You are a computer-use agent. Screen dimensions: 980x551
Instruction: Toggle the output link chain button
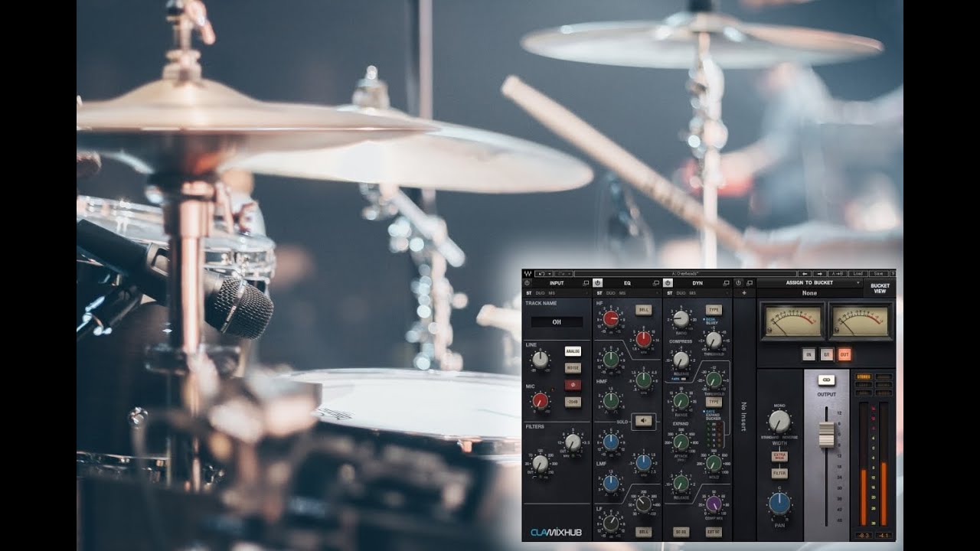coord(826,380)
